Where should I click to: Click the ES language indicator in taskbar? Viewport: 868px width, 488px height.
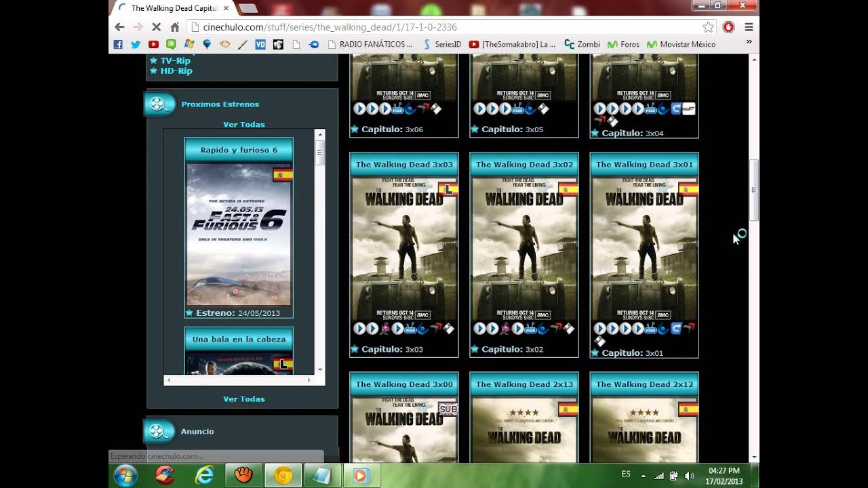click(x=626, y=474)
